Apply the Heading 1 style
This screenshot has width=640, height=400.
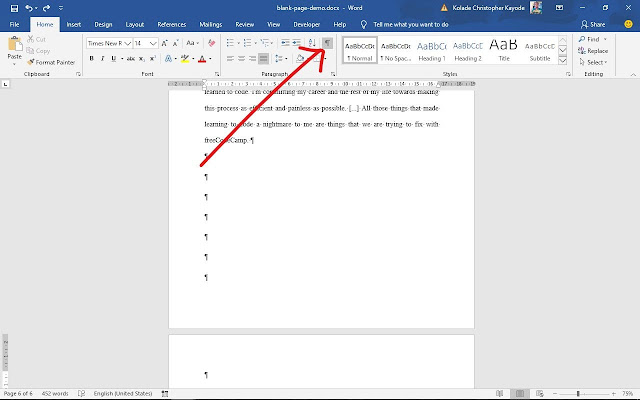[x=431, y=50]
